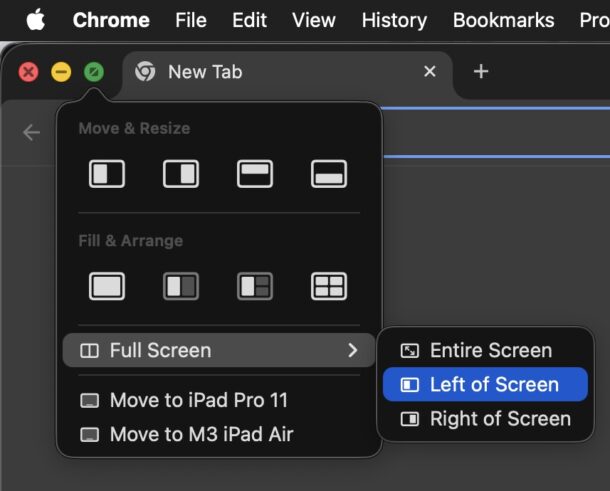Viewport: 610px width, 491px height.
Task: Click the browser back arrow
Action: click(31, 132)
